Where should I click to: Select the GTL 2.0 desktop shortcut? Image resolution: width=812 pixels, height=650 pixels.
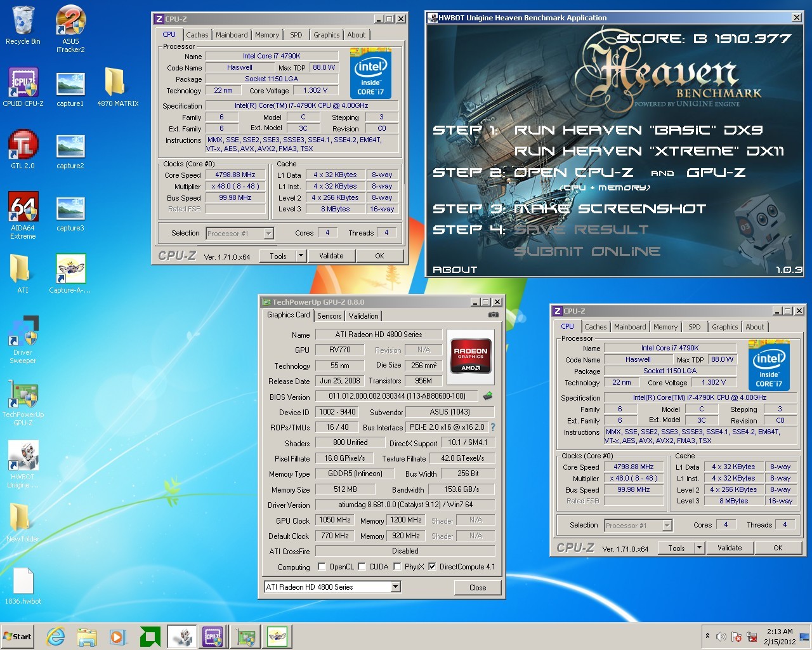click(x=23, y=150)
